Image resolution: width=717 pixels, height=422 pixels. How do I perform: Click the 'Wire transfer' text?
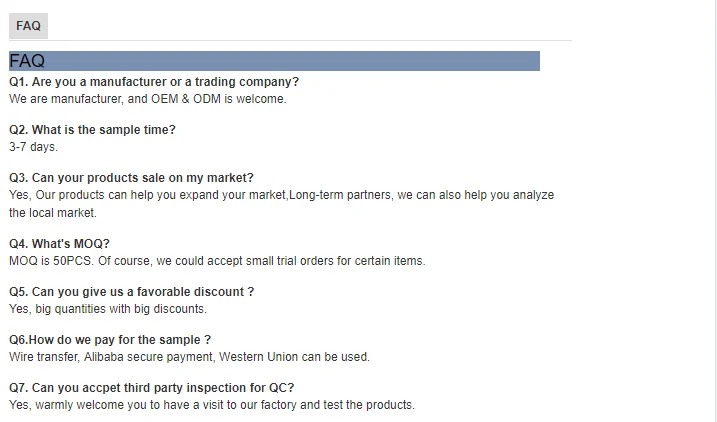point(45,357)
